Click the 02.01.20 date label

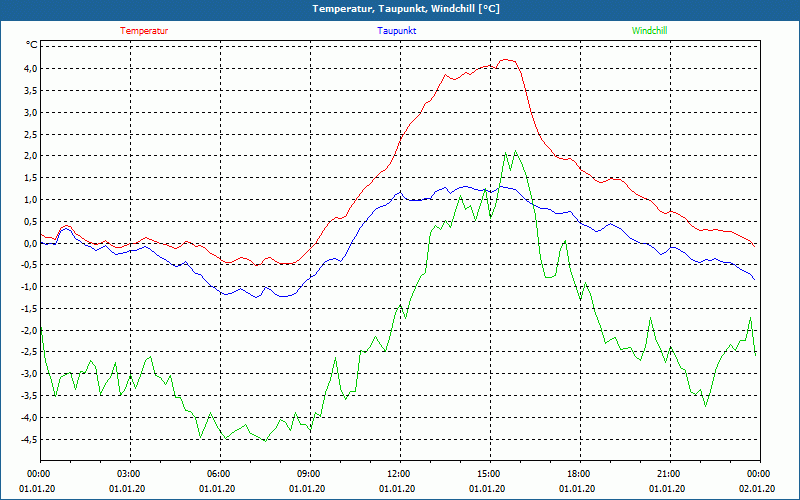757,489
